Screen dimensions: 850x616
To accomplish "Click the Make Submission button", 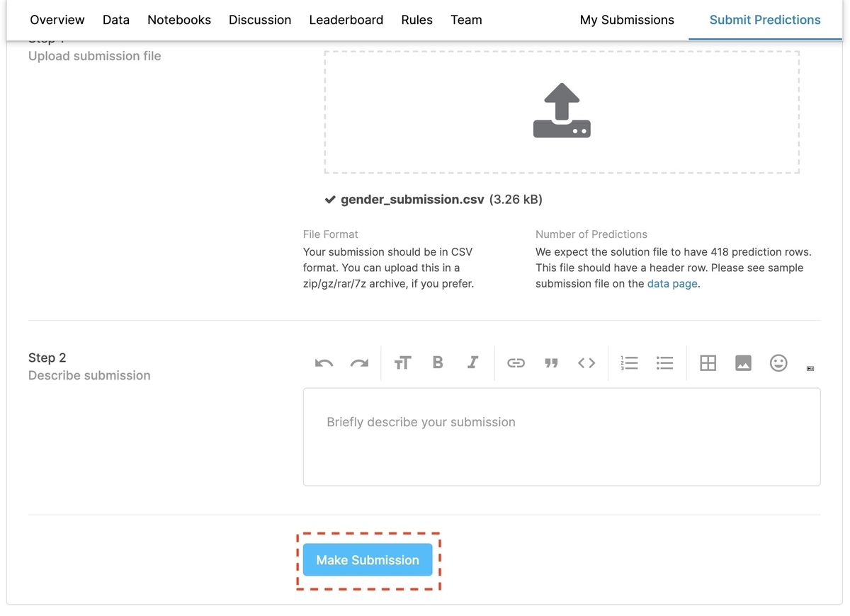I will [368, 560].
